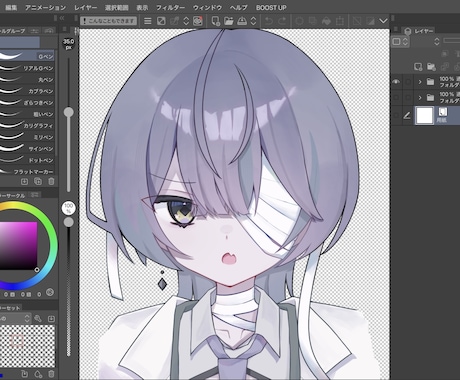The width and height of the screenshot is (460, 380).
Task: Click the red-dot notification icon in command bar
Action: (198, 21)
